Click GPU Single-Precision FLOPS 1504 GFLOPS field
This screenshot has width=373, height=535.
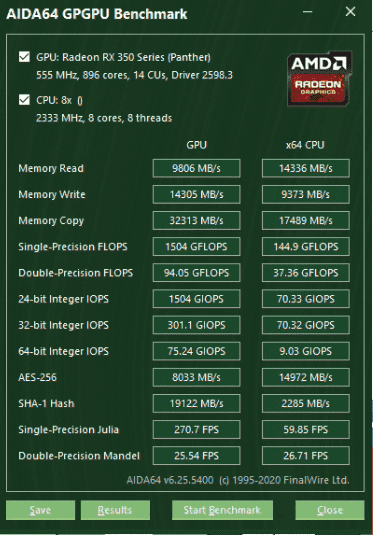click(197, 247)
